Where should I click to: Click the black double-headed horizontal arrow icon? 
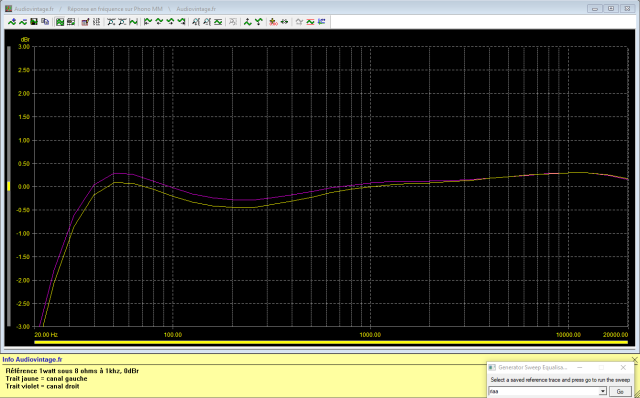pyautogui.click(x=284, y=22)
